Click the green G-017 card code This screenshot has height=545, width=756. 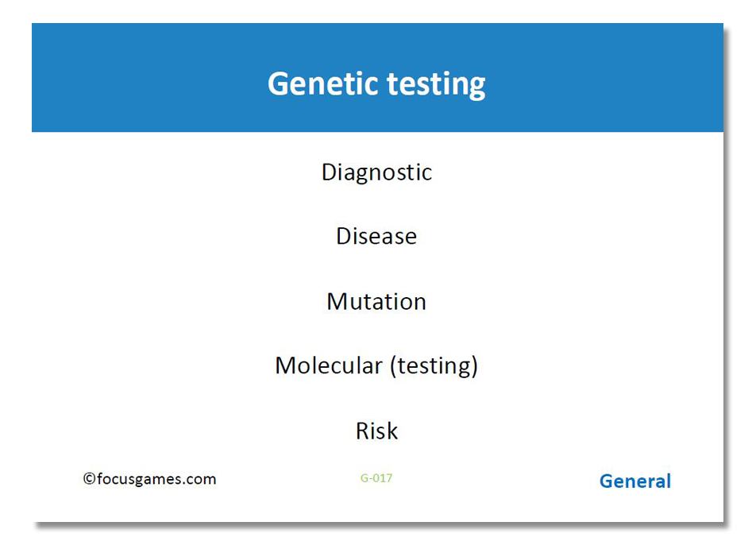(376, 478)
